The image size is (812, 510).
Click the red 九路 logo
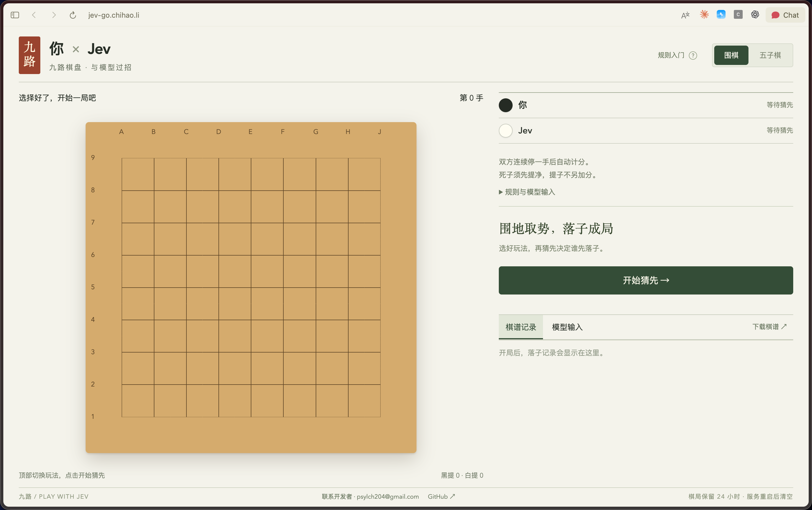[29, 55]
